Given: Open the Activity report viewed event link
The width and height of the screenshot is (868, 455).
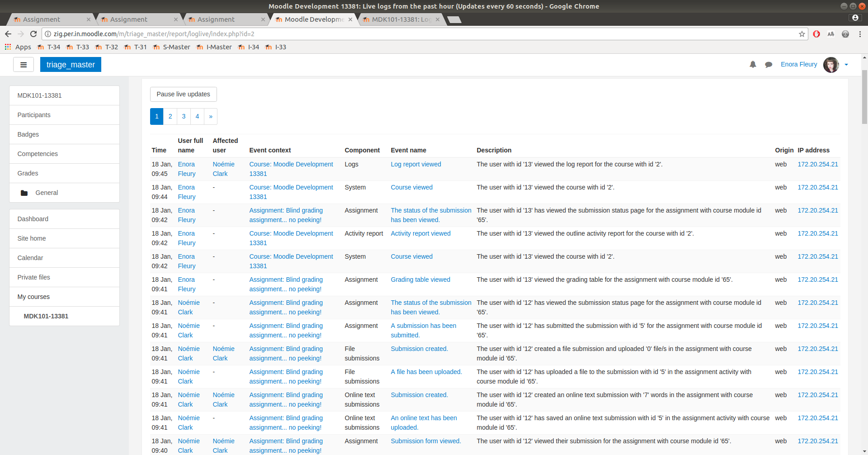Looking at the screenshot, I should pos(420,233).
